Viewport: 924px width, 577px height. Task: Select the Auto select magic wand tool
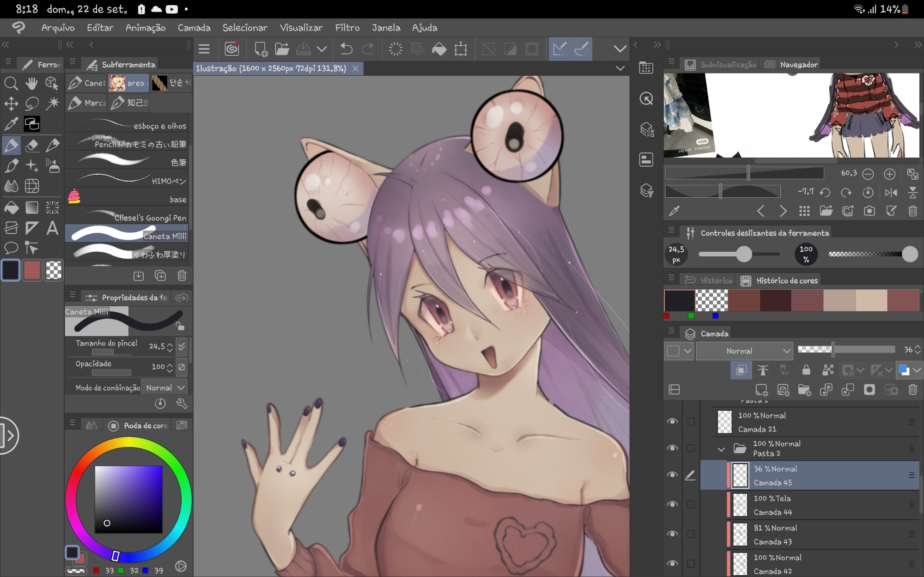[52, 103]
